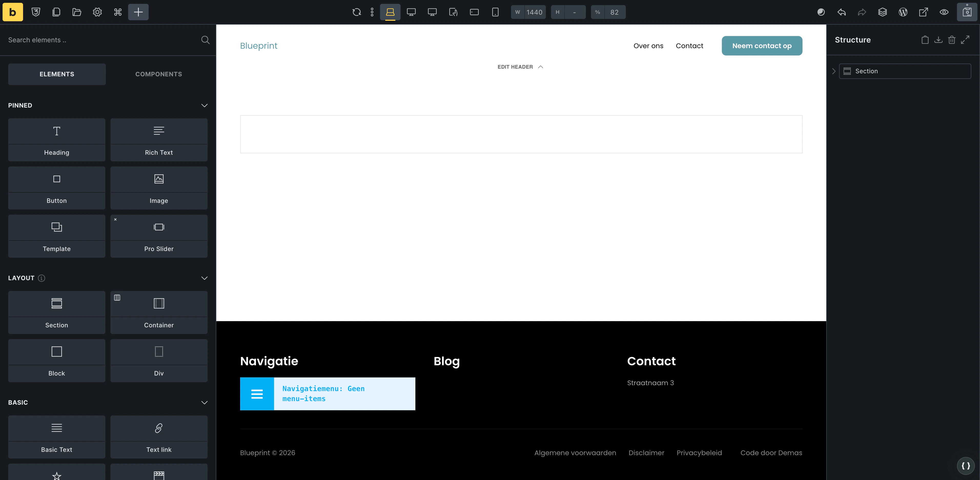Click the Neem contact op button

(x=762, y=46)
